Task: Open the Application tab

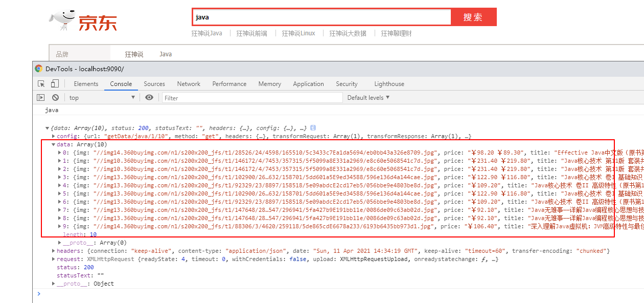Action: (x=309, y=84)
